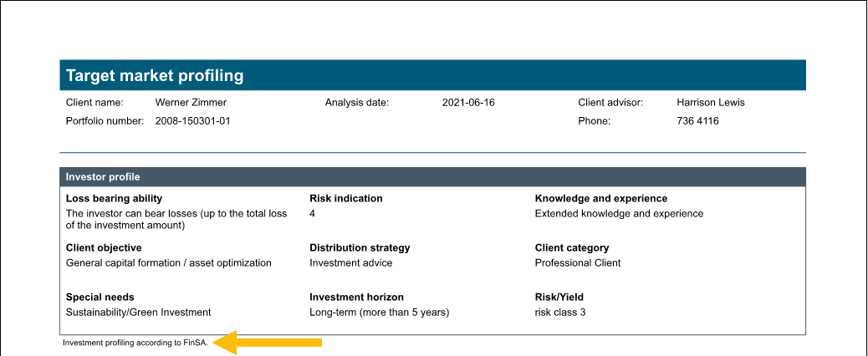Screen dimensions: 868x356
Task: Click General capital formation / asset optimization
Action: 168,262
